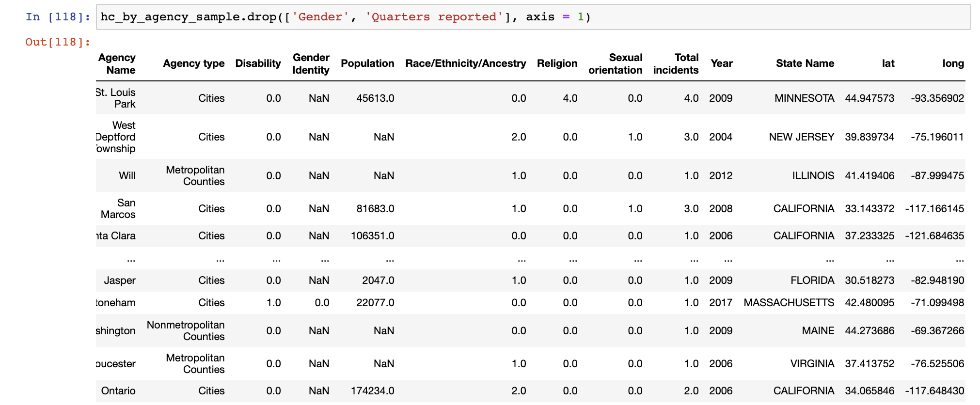
Task: Click the ILLINOIS state cell
Action: 813,176
